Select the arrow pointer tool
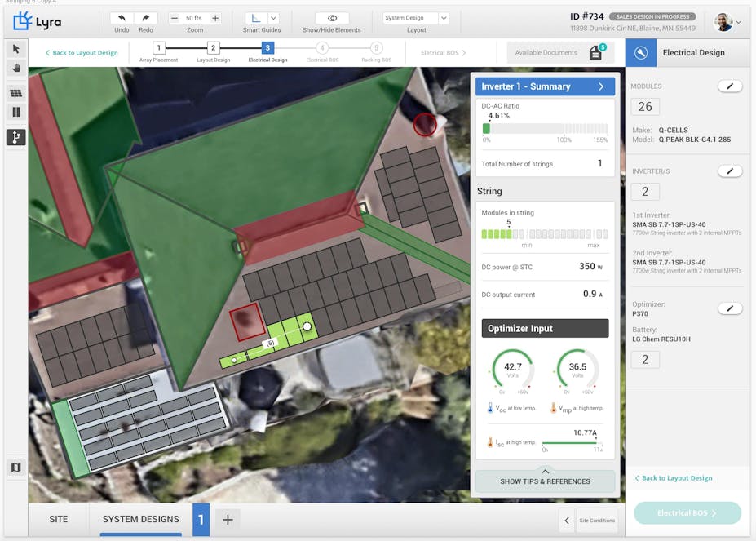 [15, 49]
